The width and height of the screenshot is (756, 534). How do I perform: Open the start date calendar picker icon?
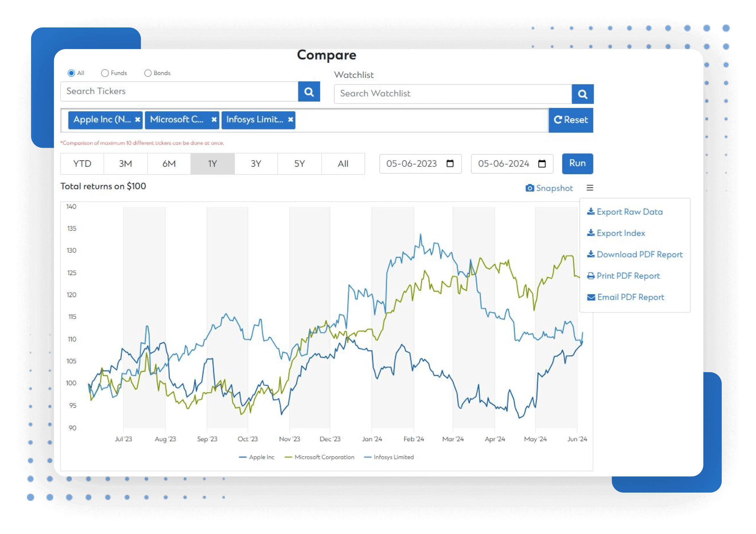click(450, 164)
